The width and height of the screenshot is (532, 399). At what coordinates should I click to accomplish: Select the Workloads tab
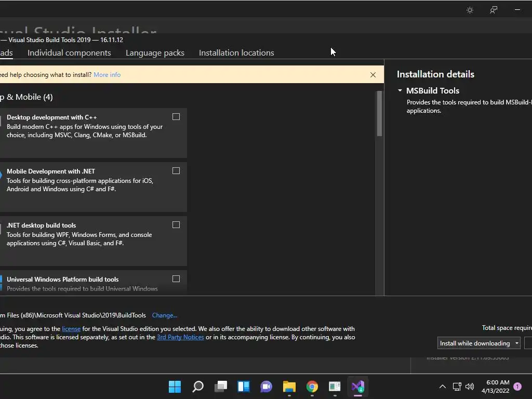coord(6,53)
